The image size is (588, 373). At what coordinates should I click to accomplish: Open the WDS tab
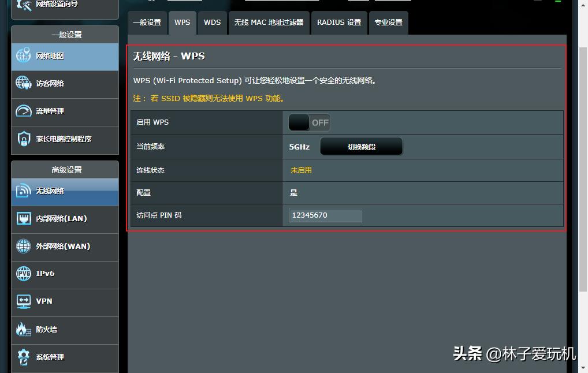pos(212,23)
